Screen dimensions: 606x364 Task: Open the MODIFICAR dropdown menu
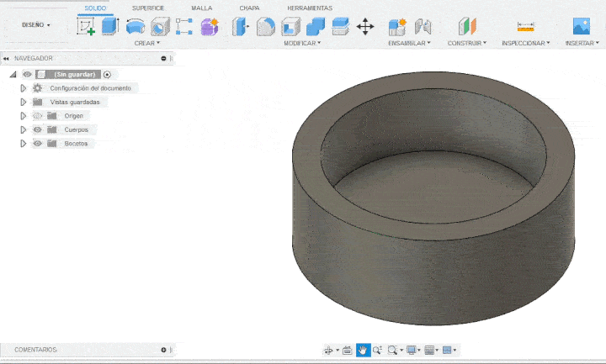pyautogui.click(x=301, y=42)
